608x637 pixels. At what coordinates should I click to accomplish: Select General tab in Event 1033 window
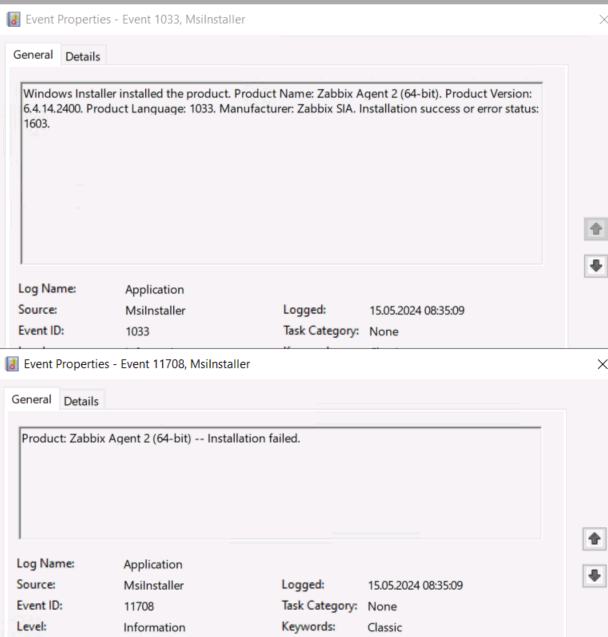click(x=33, y=55)
